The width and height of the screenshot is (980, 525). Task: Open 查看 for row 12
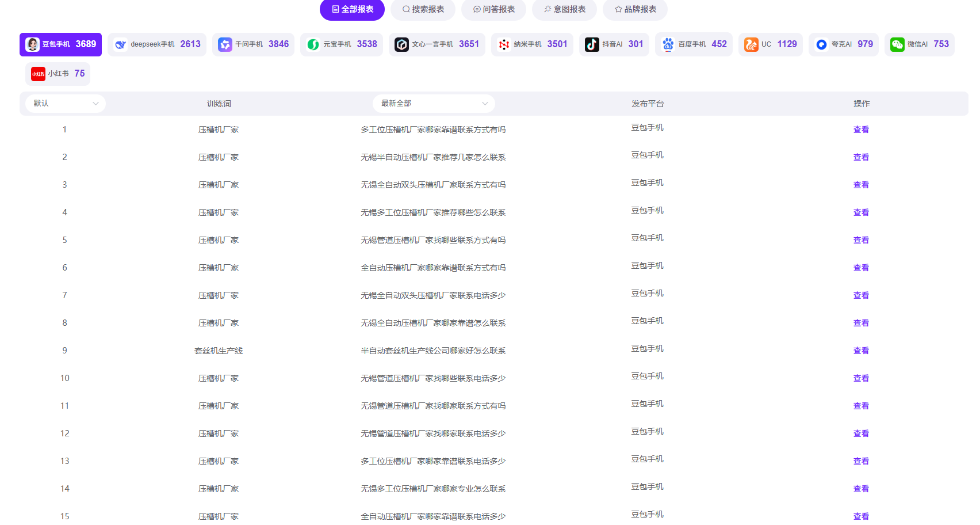point(861,433)
